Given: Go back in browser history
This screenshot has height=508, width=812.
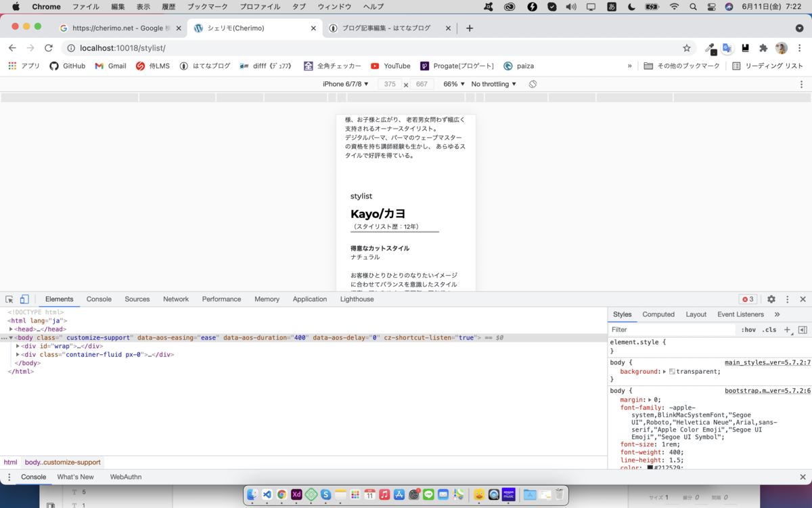Looking at the screenshot, I should pyautogui.click(x=12, y=48).
